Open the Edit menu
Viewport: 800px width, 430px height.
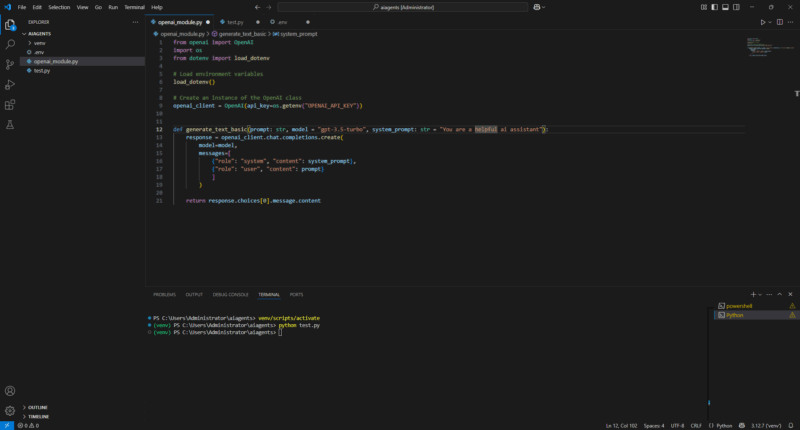[37, 7]
